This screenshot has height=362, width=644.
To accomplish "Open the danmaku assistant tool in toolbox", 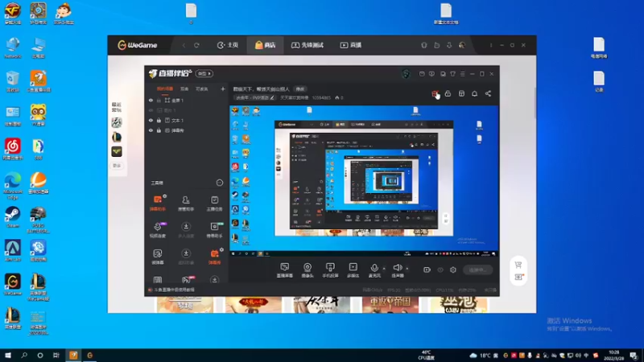I will (x=158, y=203).
